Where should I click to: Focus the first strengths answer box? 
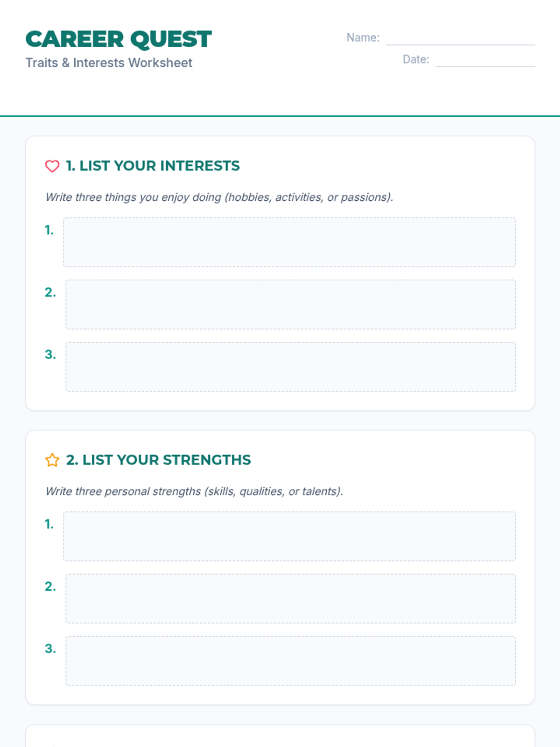click(289, 536)
